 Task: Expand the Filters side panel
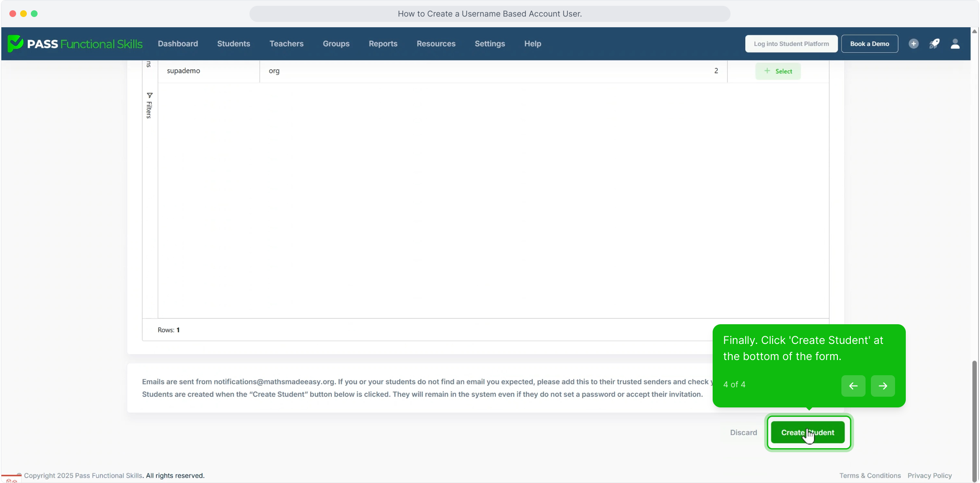(149, 106)
